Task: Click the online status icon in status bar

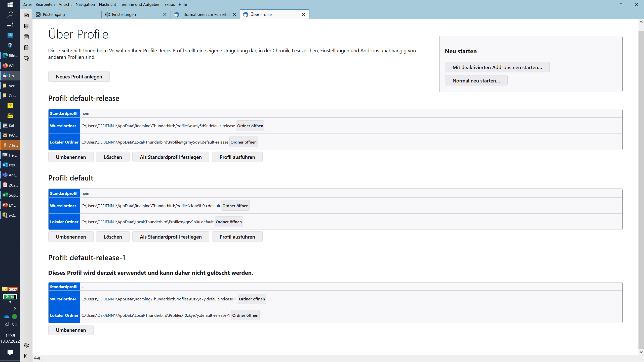Action: pos(37,358)
